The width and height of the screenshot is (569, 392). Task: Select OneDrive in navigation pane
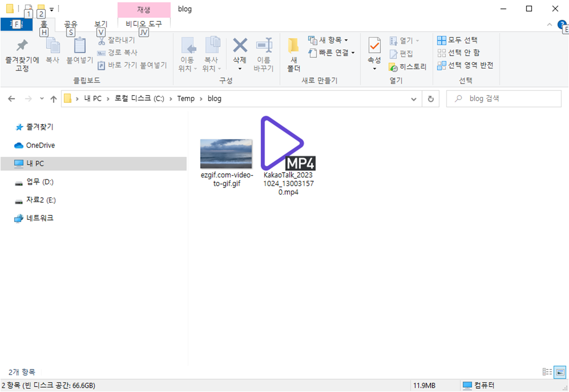click(x=40, y=145)
